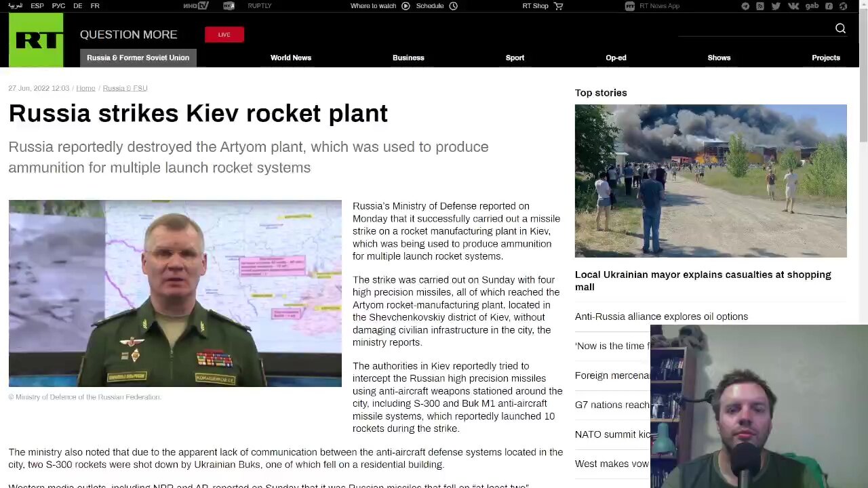Open the Telegram social icon

click(x=745, y=6)
